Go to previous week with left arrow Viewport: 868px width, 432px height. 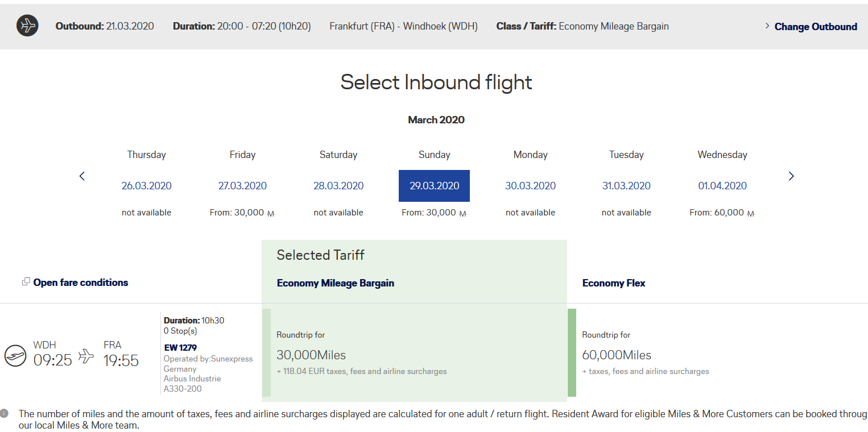pyautogui.click(x=82, y=176)
